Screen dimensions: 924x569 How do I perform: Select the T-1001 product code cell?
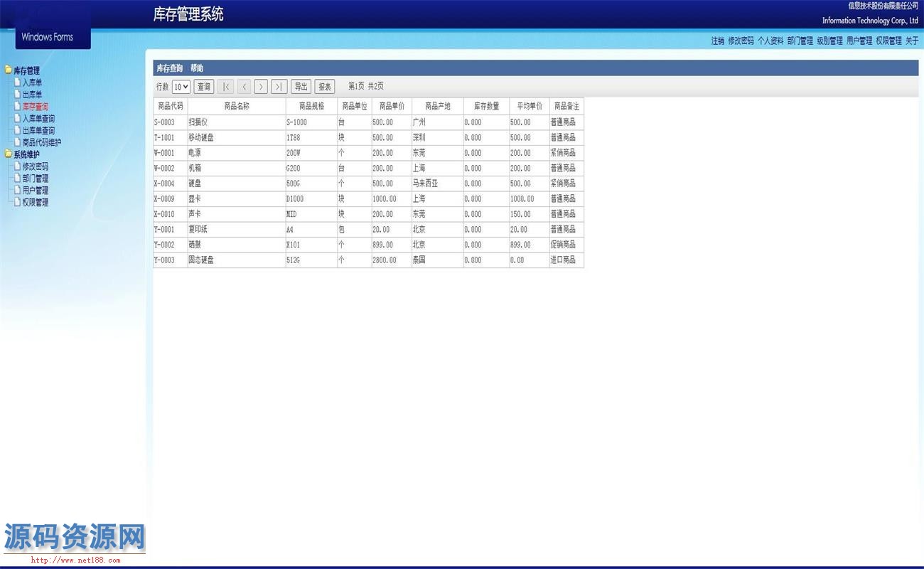click(171, 138)
